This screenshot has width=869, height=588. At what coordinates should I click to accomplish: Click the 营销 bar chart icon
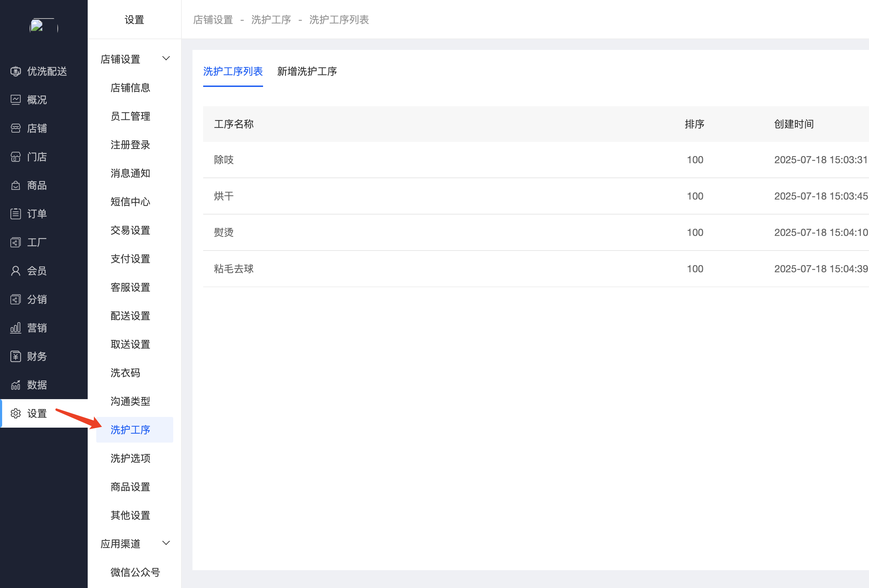[x=15, y=328]
